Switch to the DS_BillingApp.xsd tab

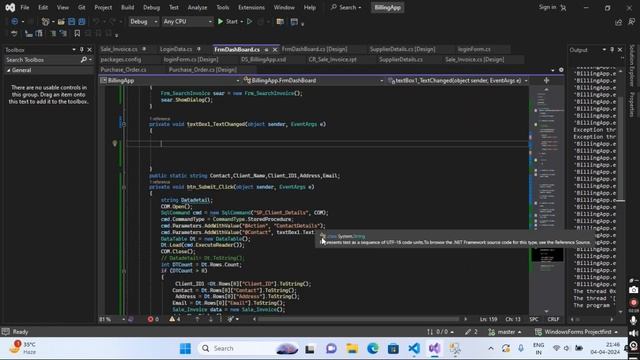263,59
